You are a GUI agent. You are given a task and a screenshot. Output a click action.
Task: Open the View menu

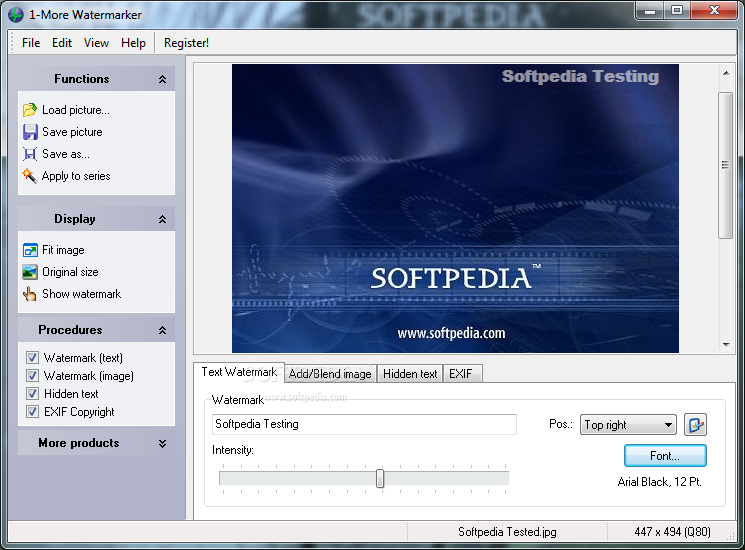(x=96, y=43)
